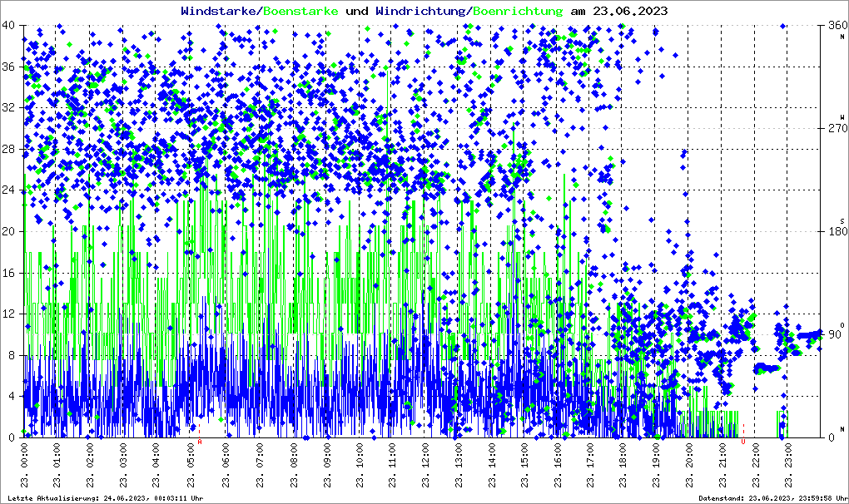Click wind speed axis label 12
Viewport: 849px width, 504px height.
tap(8, 314)
